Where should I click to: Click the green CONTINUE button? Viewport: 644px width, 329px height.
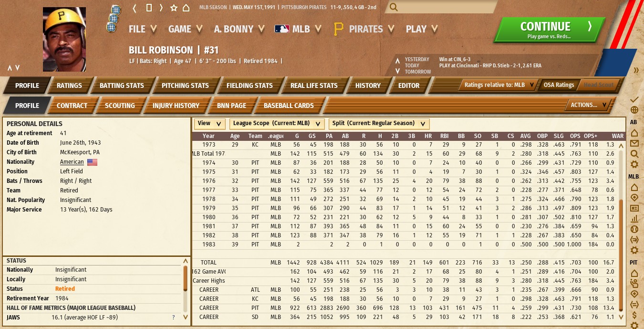pyautogui.click(x=550, y=30)
